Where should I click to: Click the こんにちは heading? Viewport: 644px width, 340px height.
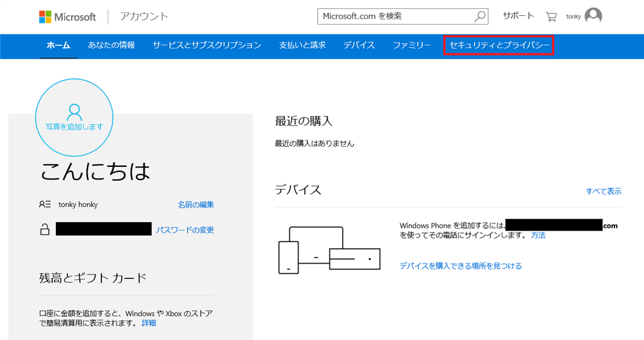point(96,171)
